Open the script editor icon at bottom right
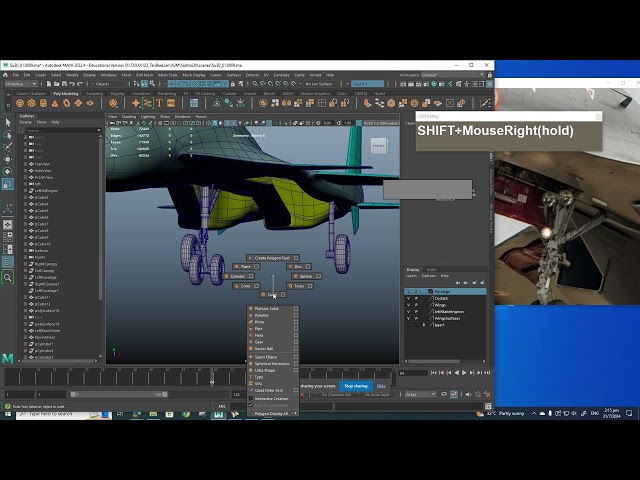This screenshot has height=480, width=640. tap(488, 406)
